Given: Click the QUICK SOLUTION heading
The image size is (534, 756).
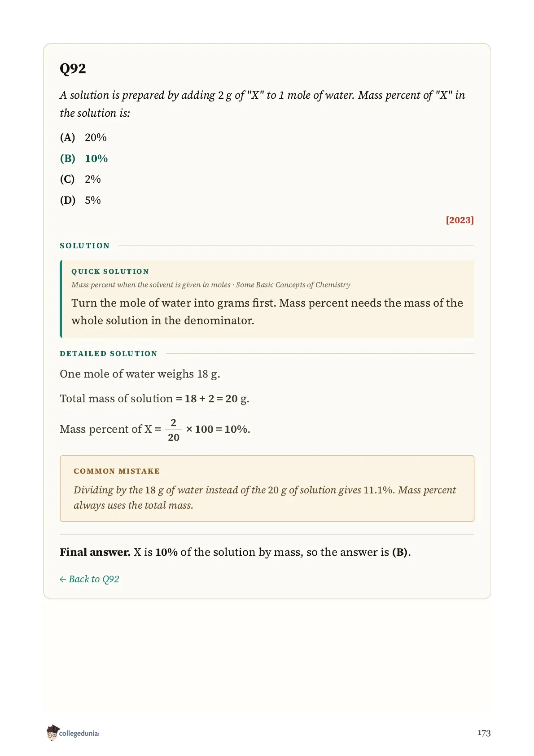Looking at the screenshot, I should pos(110,272).
